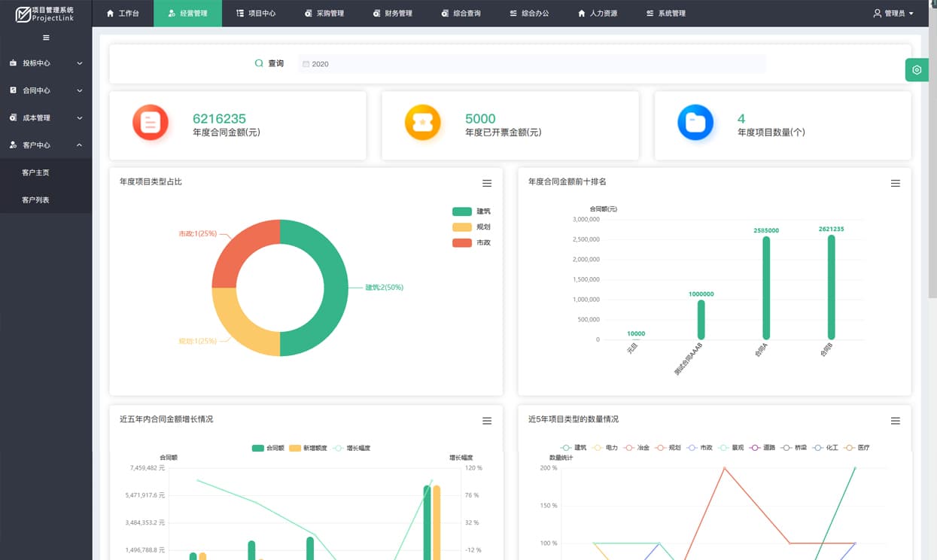Open the 管理员 dropdown arrow
This screenshot has width=937, height=560.
click(911, 14)
